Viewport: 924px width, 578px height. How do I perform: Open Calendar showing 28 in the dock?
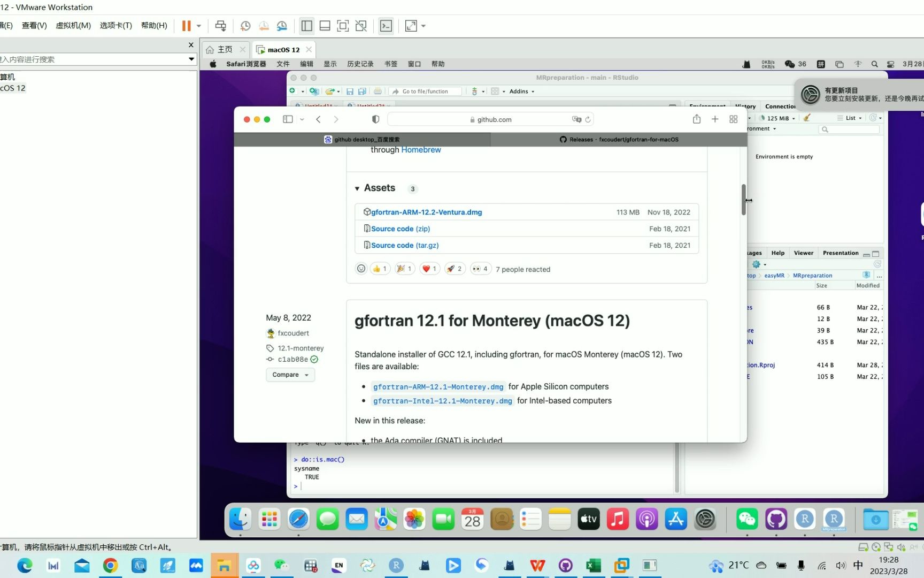click(472, 519)
